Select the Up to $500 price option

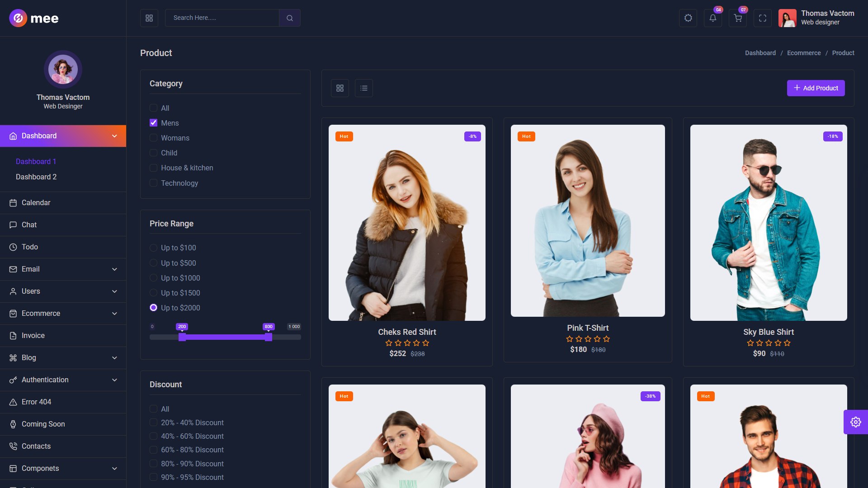pyautogui.click(x=154, y=263)
